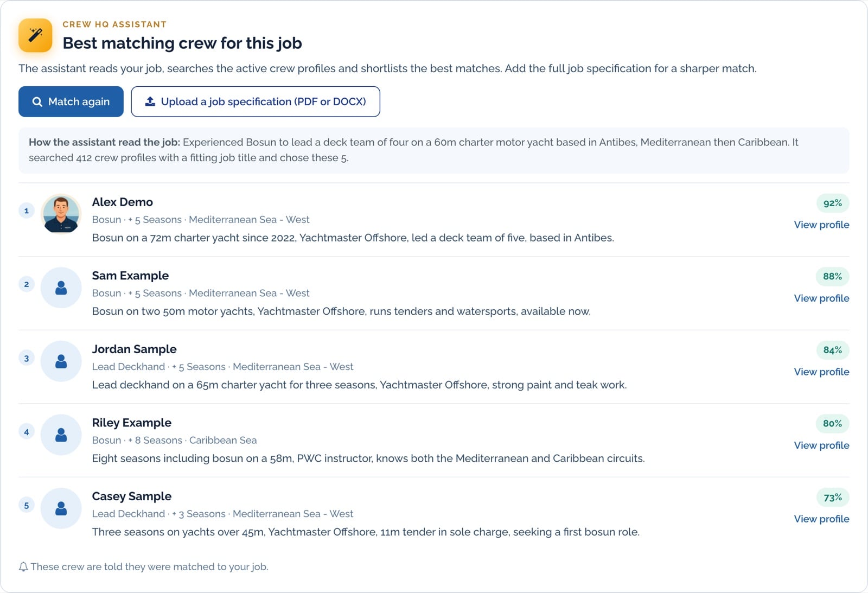Image resolution: width=868 pixels, height=593 pixels.
Task: Open Casey Sample's View profile link
Action: pos(821,519)
